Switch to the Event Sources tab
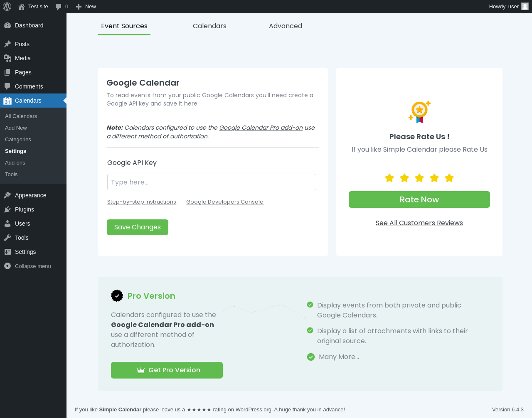The width and height of the screenshot is (532, 418). 124,26
